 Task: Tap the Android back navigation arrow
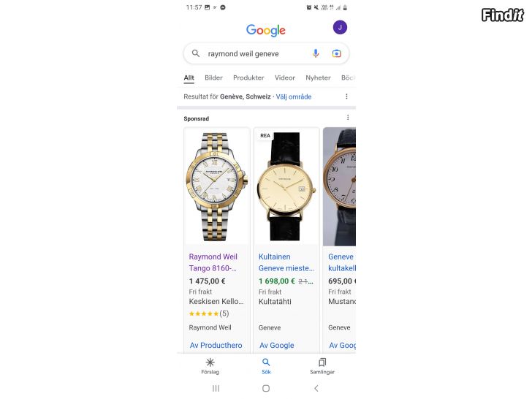tap(316, 388)
